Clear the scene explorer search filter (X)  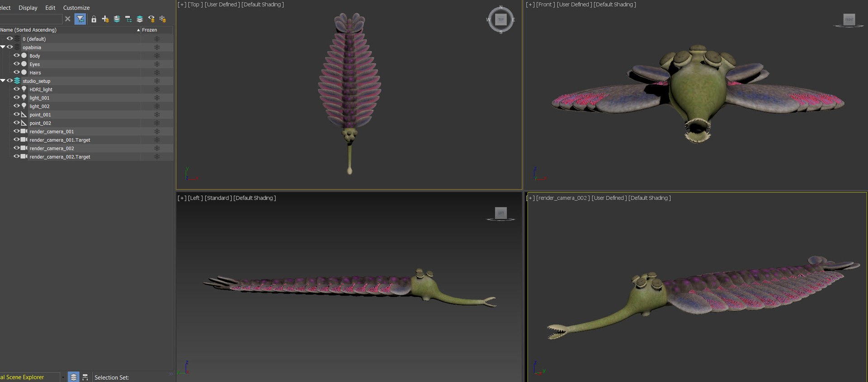coord(68,19)
